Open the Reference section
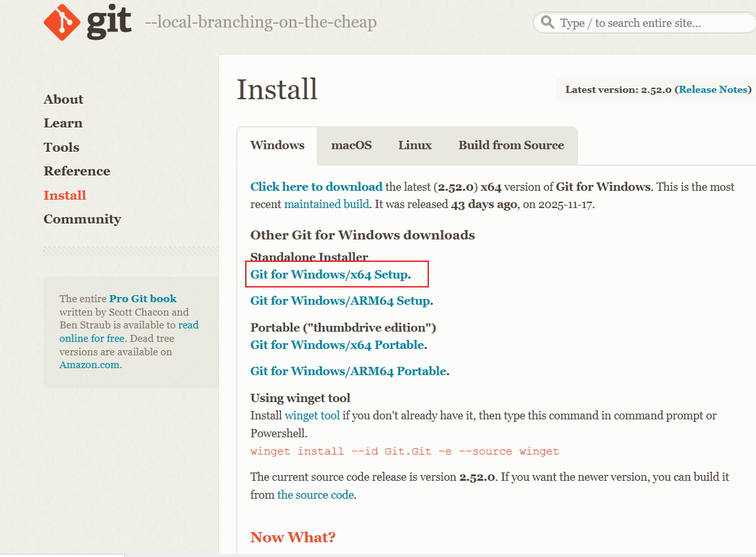Screen dimensions: 756x557 [77, 171]
